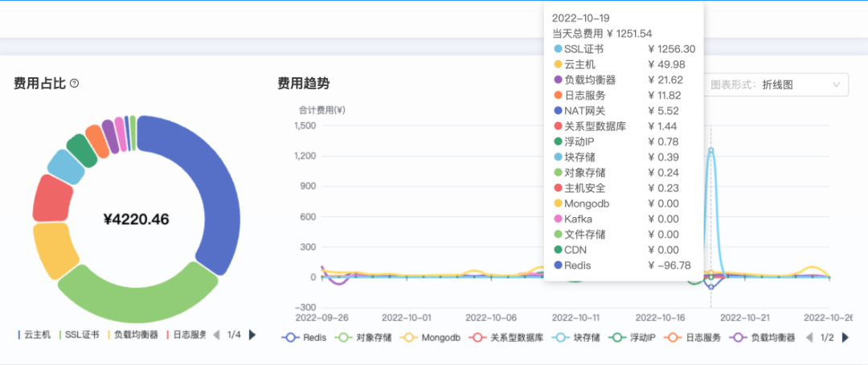Screen dimensions: 868x365
Task: Toggle SSL证书 in donut chart legend
Action: 79,334
